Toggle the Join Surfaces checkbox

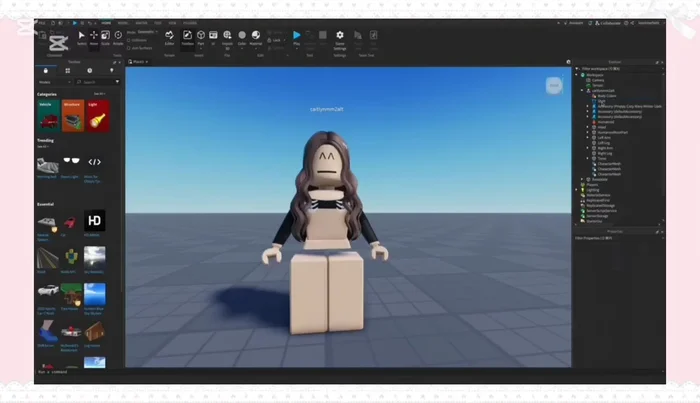point(129,48)
